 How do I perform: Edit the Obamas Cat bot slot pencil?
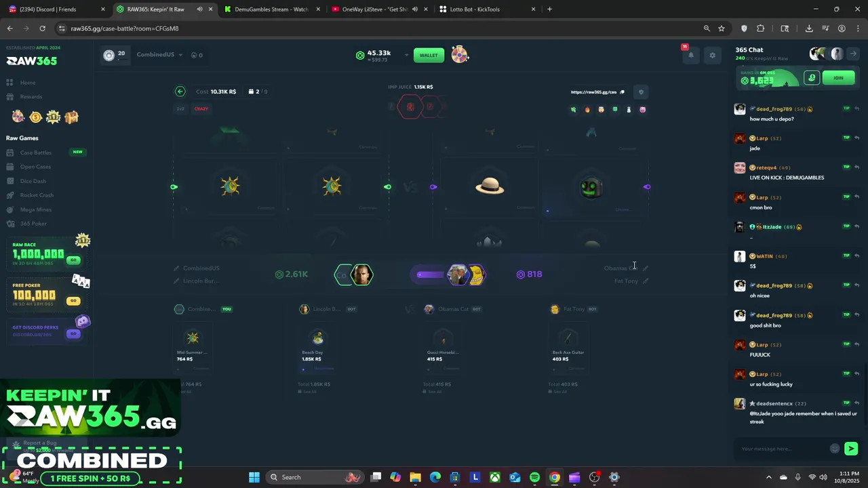click(646, 268)
